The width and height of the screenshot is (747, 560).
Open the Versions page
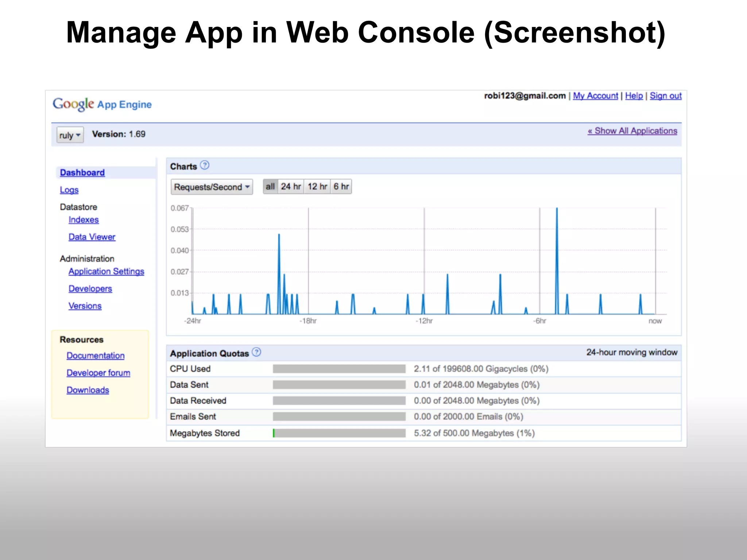[85, 306]
